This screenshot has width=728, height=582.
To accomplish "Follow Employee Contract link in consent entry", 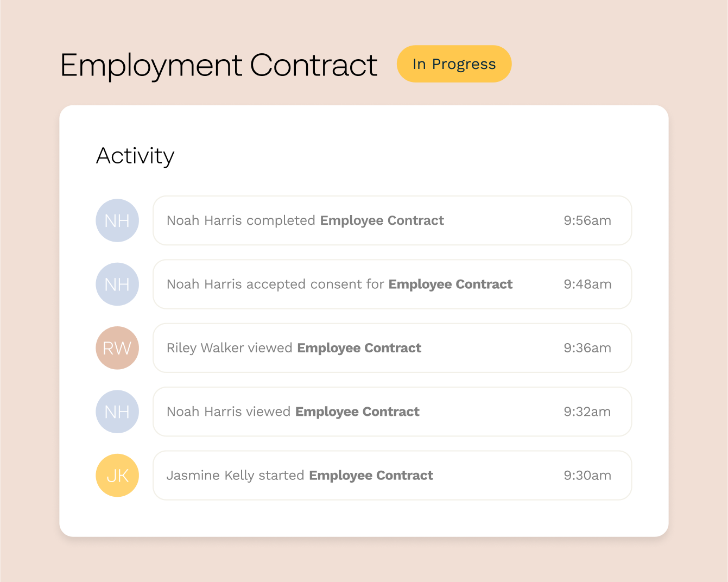I will click(450, 284).
